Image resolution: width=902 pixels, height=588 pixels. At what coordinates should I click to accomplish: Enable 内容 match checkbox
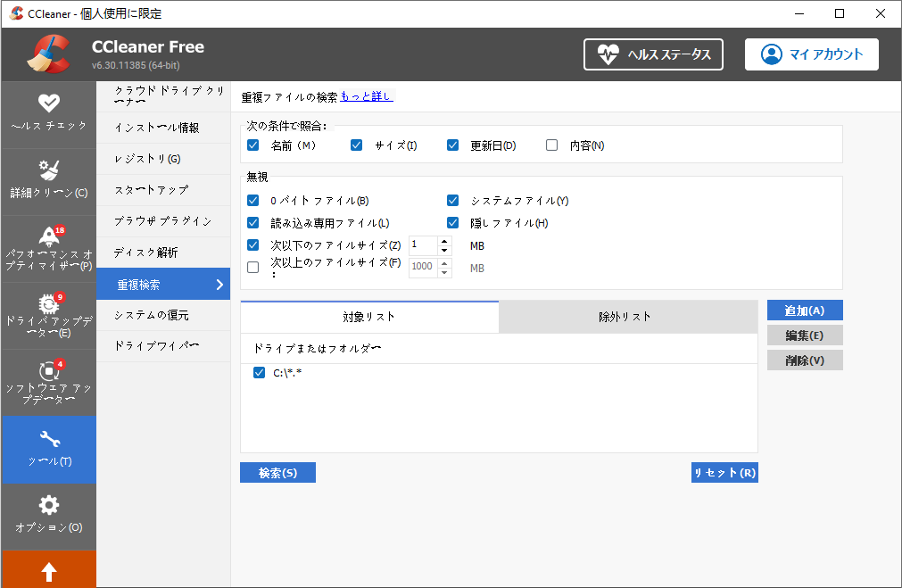click(x=551, y=145)
